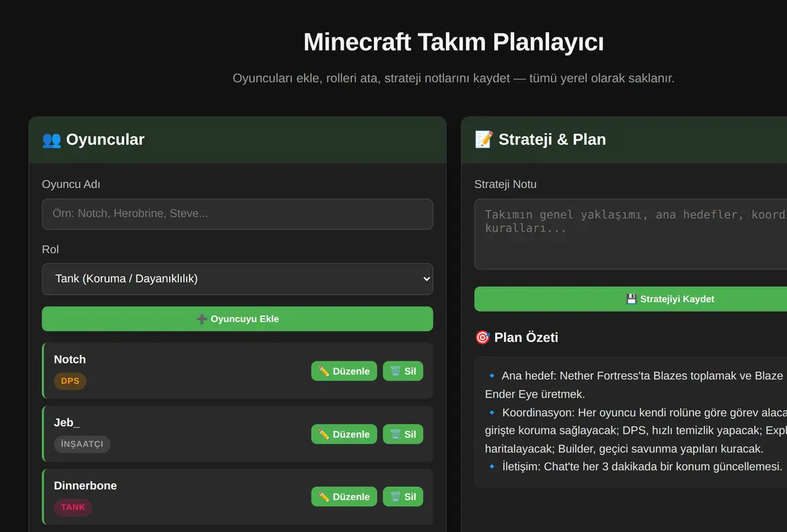The width and height of the screenshot is (787, 532).
Task: Edit player Notch with Düzenle
Action: coord(344,371)
